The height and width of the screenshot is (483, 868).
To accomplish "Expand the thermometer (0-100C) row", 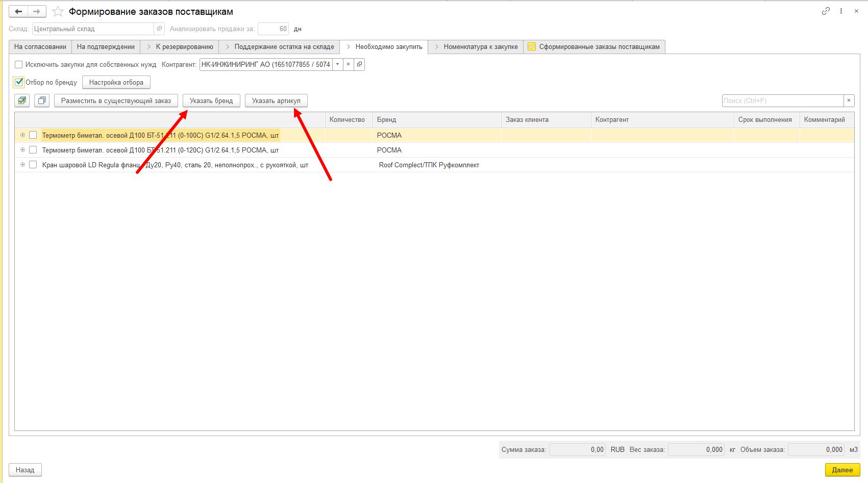I will pyautogui.click(x=22, y=135).
